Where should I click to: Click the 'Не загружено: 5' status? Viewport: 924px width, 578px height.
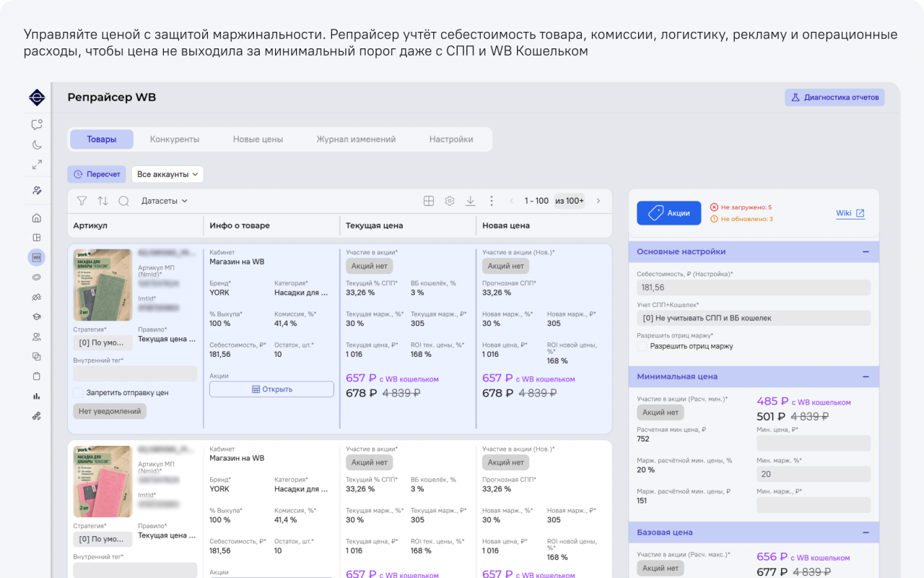click(x=741, y=207)
